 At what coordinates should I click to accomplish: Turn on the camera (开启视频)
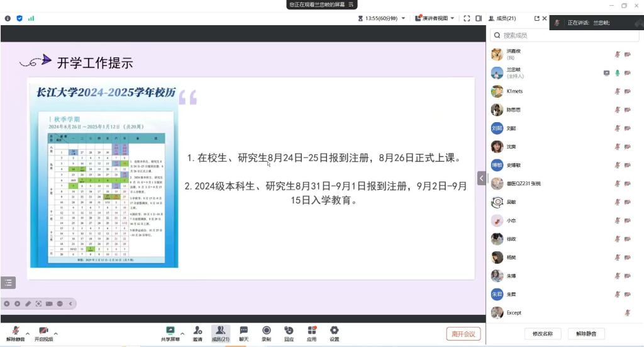(x=43, y=333)
